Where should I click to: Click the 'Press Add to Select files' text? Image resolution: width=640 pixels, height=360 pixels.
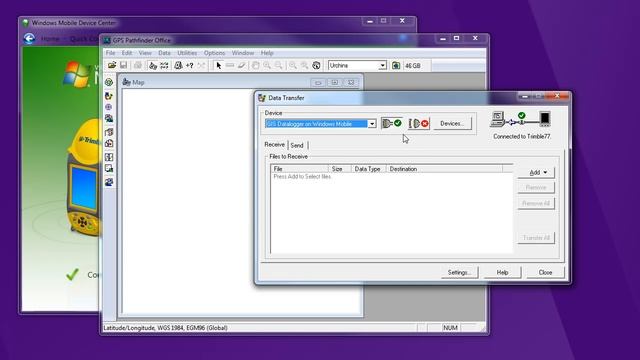302,177
